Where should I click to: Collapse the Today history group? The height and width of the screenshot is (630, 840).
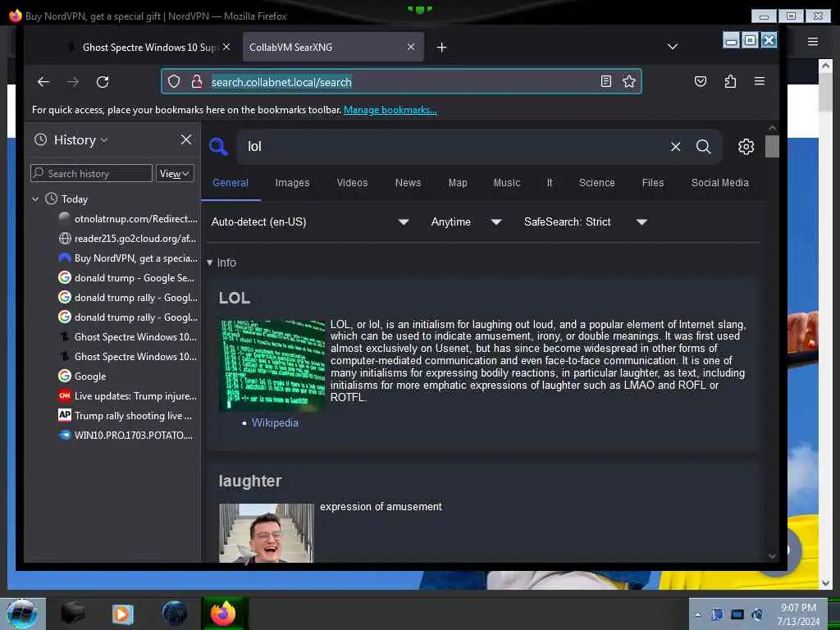35,199
